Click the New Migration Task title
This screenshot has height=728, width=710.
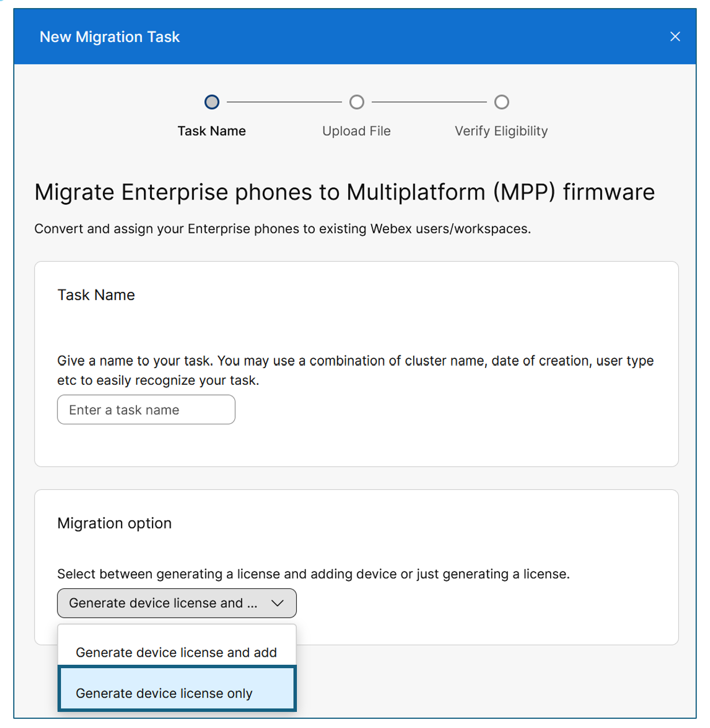(110, 37)
